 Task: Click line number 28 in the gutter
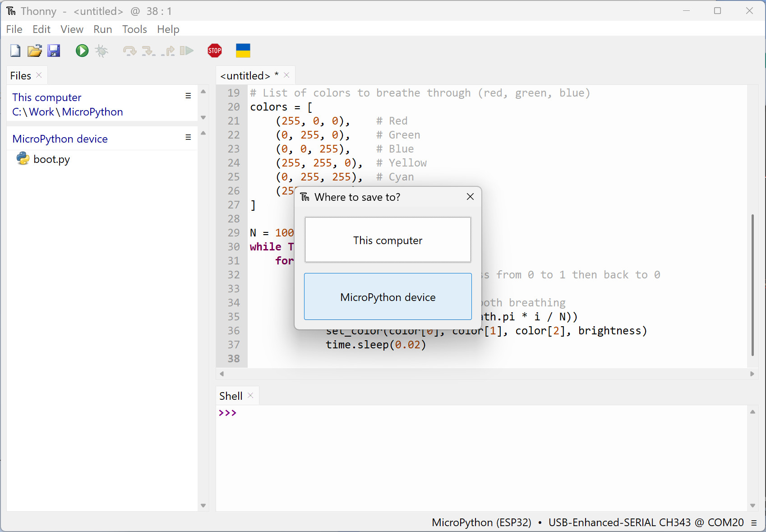[x=234, y=219]
